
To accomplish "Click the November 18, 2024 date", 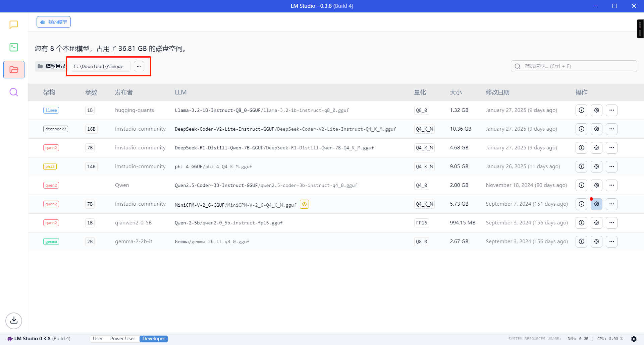I will pyautogui.click(x=526, y=185).
